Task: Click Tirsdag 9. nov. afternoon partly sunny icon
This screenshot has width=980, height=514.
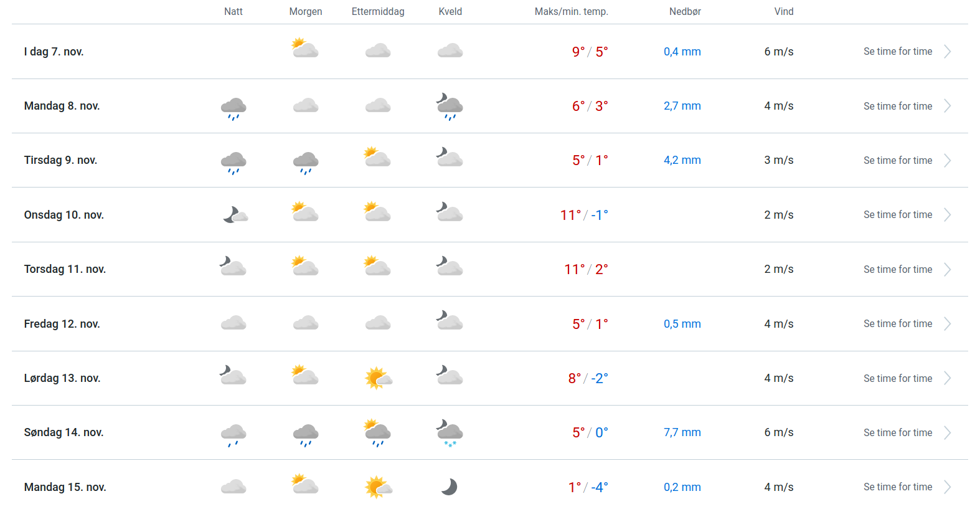Action: tap(377, 157)
